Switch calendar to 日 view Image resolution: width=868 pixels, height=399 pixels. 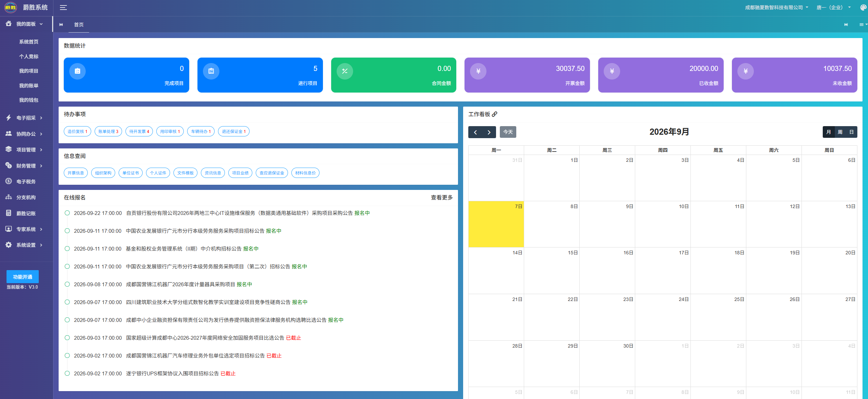click(x=852, y=132)
